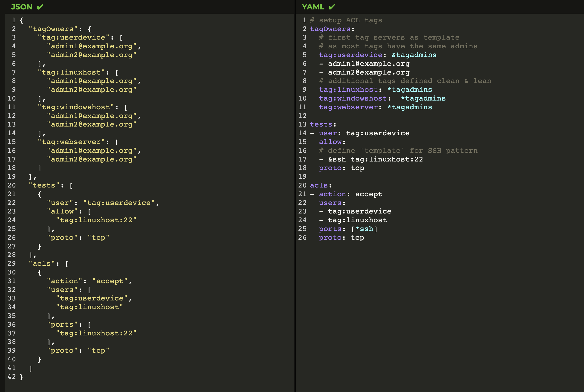Click the "# setup ACL tags" comment
This screenshot has width=584, height=392.
click(346, 20)
